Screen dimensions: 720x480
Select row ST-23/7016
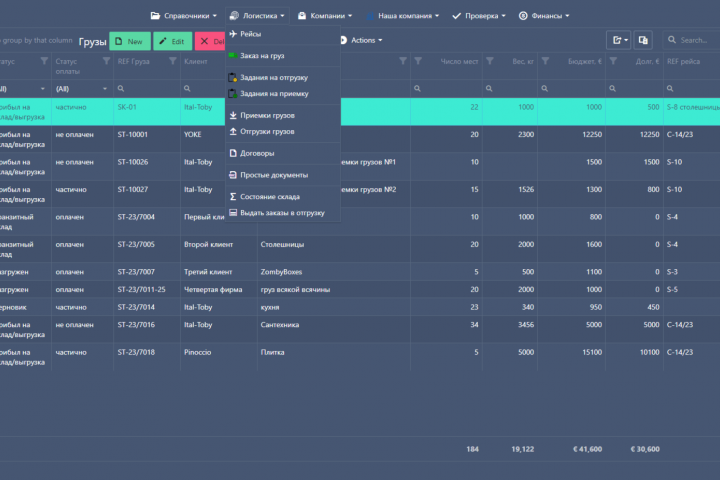(x=360, y=329)
